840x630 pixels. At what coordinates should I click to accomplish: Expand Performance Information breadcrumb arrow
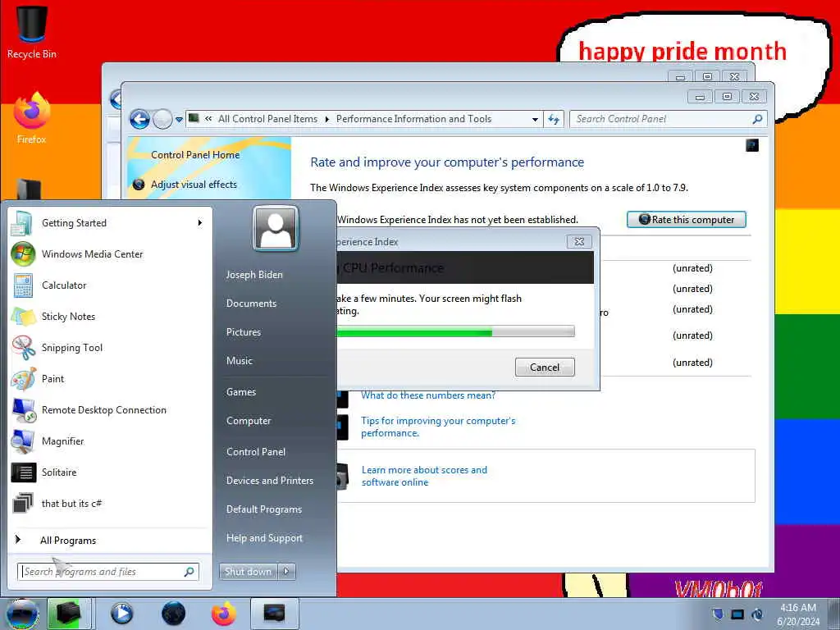(326, 119)
